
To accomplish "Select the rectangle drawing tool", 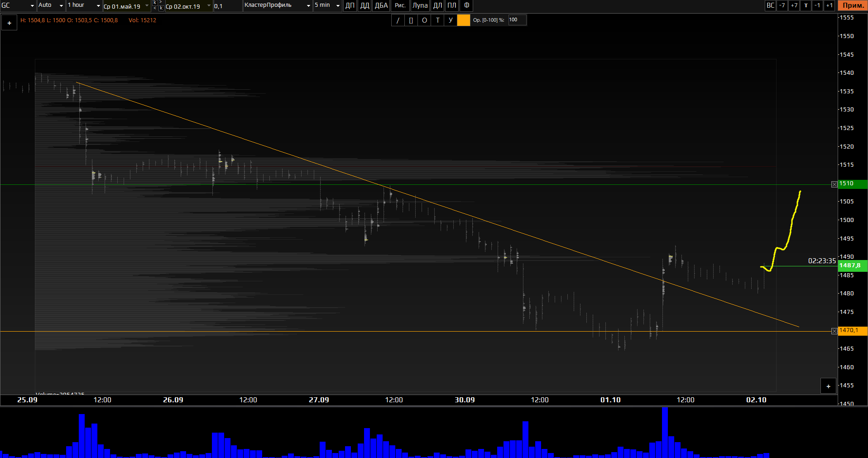I will (411, 20).
